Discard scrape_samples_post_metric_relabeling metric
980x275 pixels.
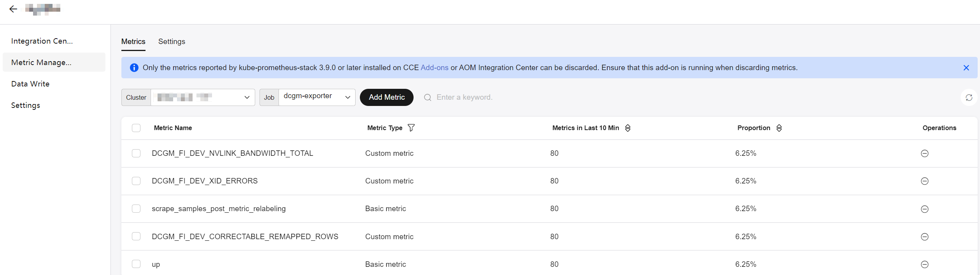(925, 209)
